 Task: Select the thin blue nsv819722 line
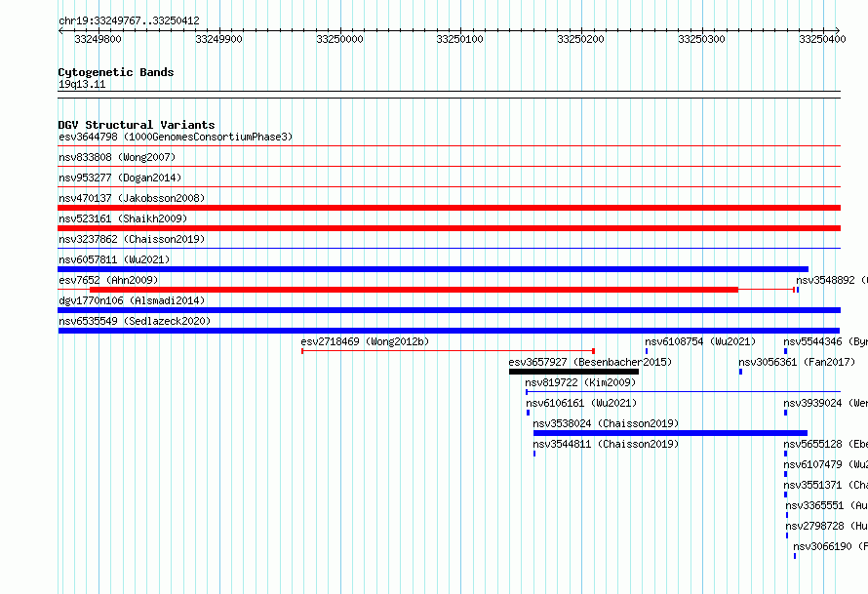click(683, 392)
